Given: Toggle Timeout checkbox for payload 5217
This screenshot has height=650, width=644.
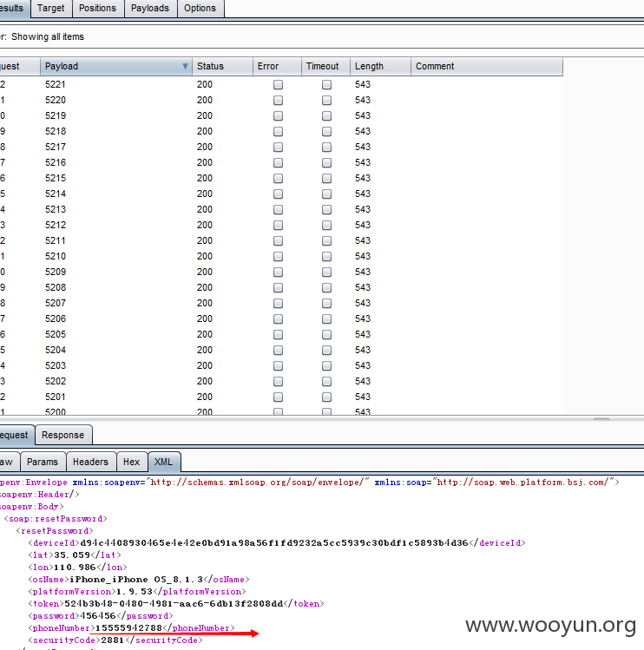Looking at the screenshot, I should pos(326,148).
